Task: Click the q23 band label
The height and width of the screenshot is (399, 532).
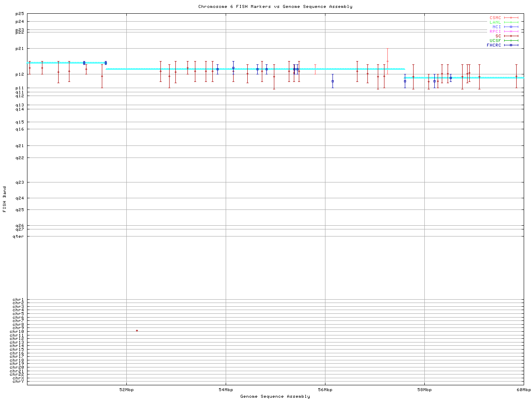Action: tap(20, 182)
